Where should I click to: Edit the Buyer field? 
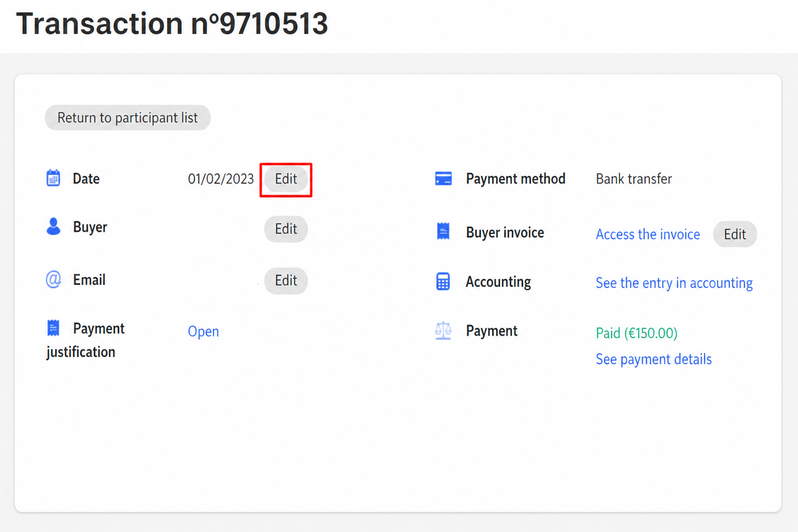coord(286,229)
